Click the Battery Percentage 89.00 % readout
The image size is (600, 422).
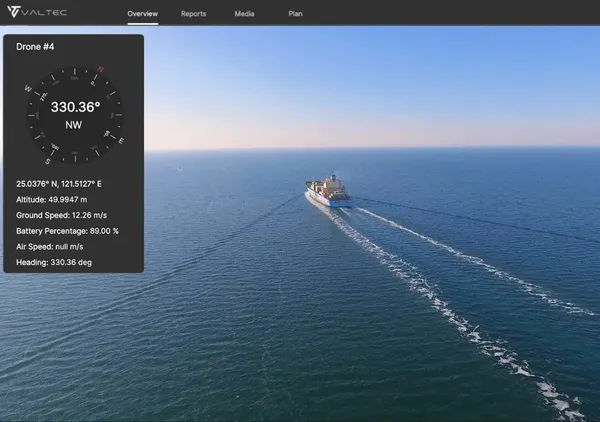(x=67, y=230)
